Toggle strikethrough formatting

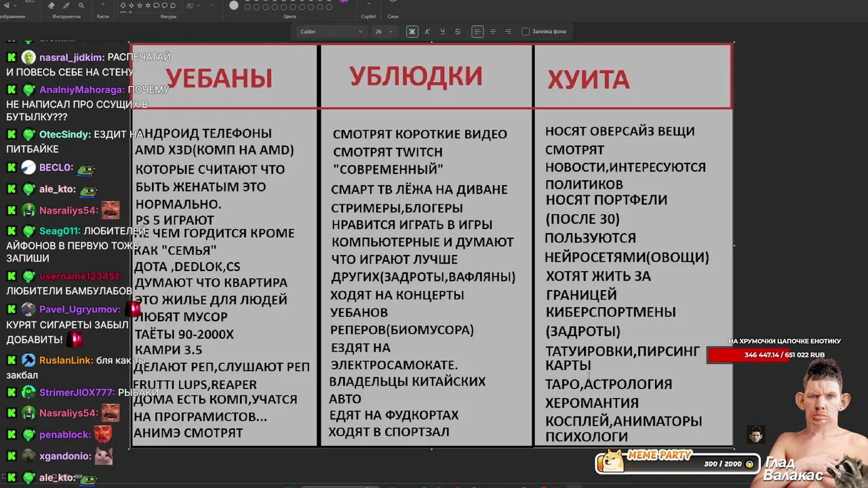(457, 31)
